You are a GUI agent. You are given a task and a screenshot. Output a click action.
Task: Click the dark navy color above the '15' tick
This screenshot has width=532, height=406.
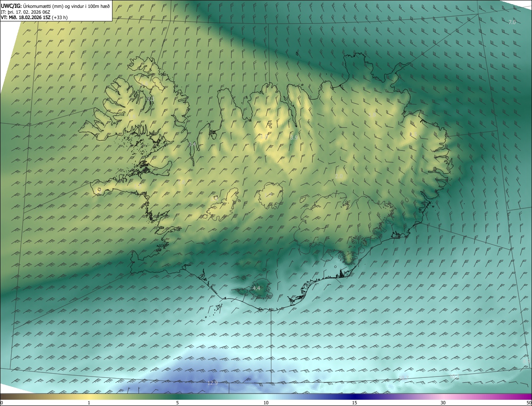coord(355,397)
